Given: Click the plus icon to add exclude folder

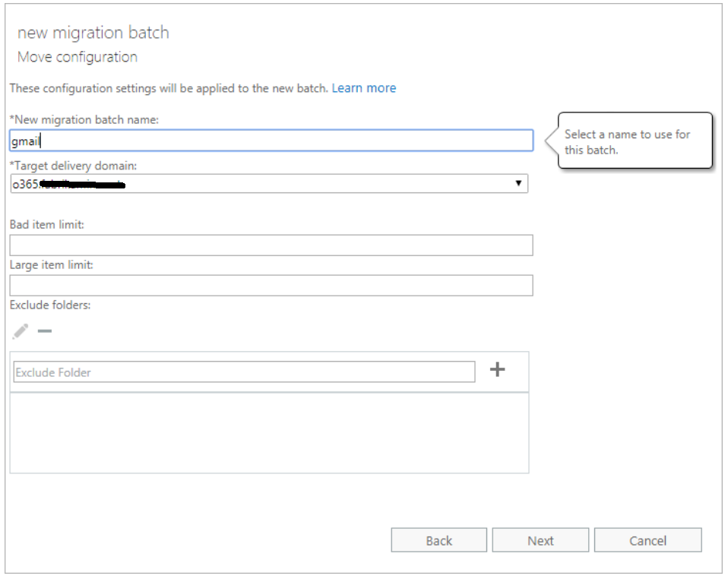Looking at the screenshot, I should click(x=497, y=369).
